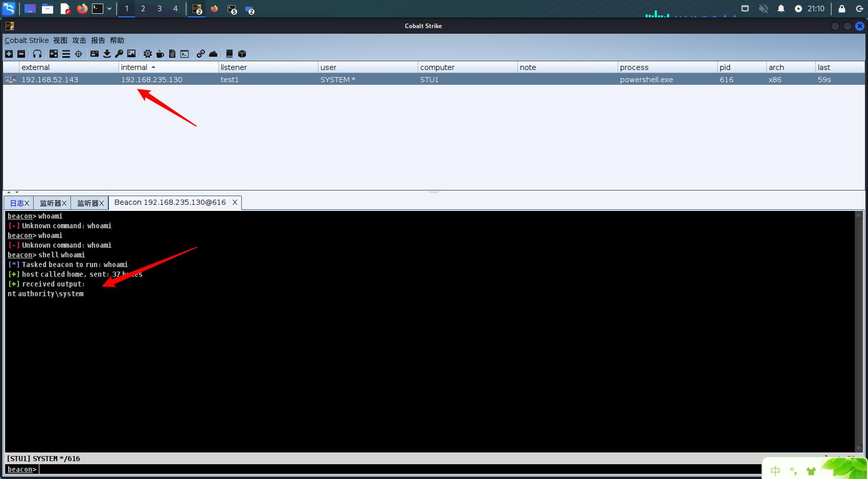Expand the terminal launcher dropdown arrow
The image size is (868, 479).
(x=109, y=9)
